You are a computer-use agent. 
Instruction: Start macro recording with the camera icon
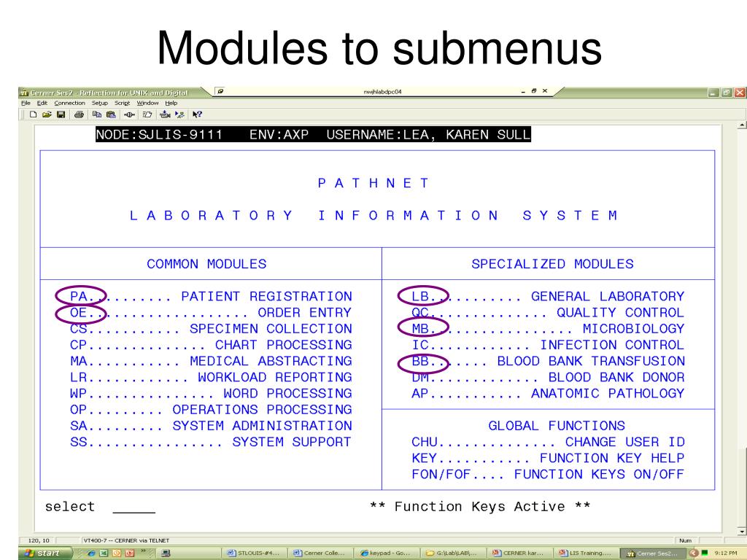[x=165, y=114]
